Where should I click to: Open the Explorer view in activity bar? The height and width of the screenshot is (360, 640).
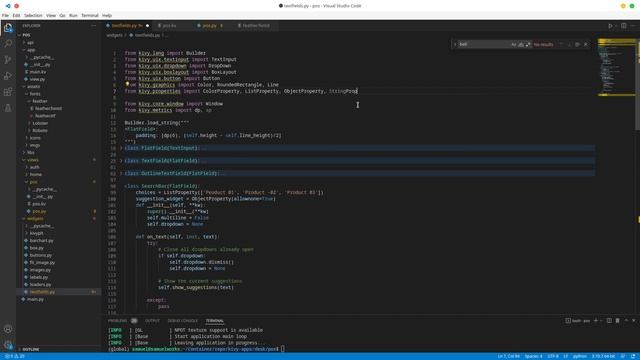click(x=8, y=28)
